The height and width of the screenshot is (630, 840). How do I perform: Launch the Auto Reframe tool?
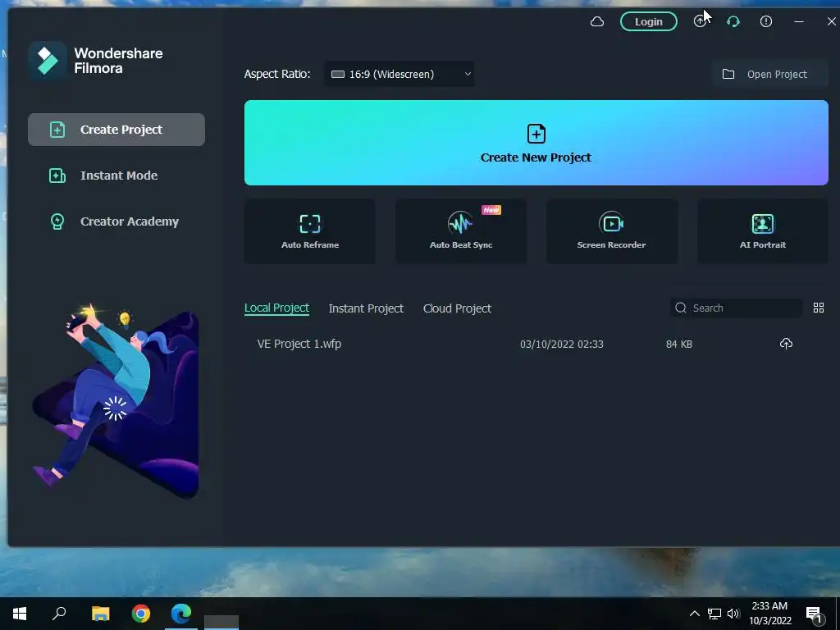pos(309,231)
